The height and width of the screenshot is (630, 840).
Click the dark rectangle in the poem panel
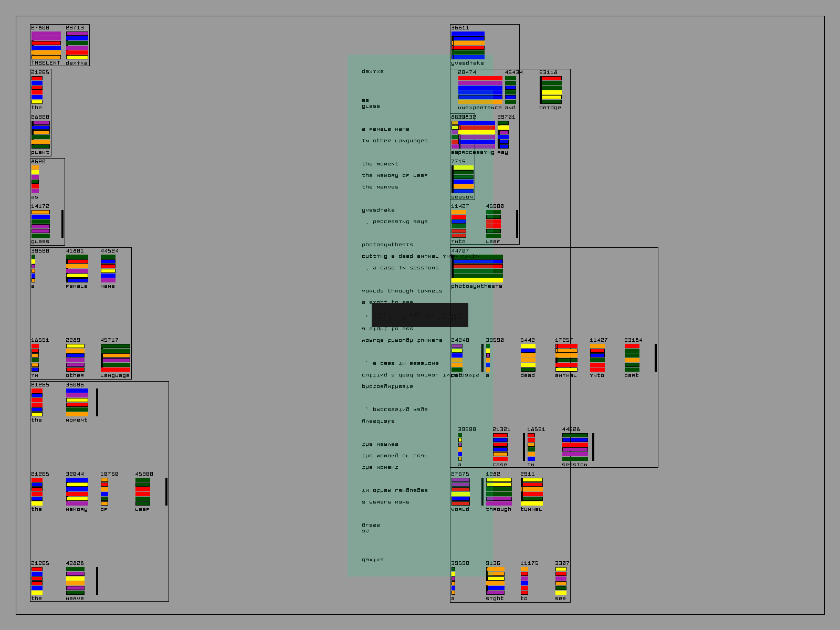point(419,315)
